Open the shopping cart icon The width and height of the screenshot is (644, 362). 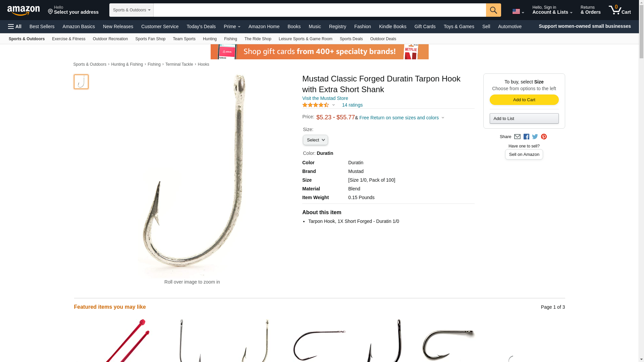tap(620, 10)
